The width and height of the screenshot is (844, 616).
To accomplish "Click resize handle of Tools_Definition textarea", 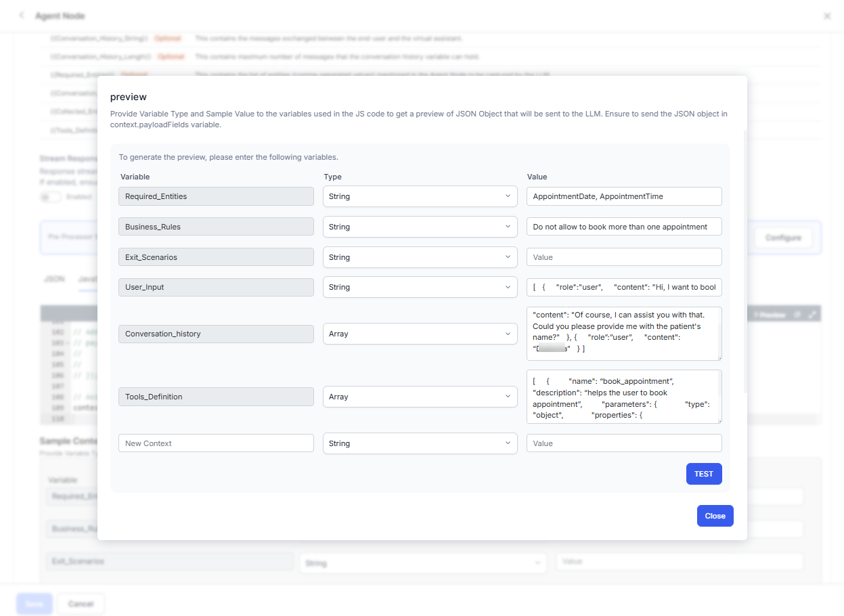I will pyautogui.click(x=718, y=420).
